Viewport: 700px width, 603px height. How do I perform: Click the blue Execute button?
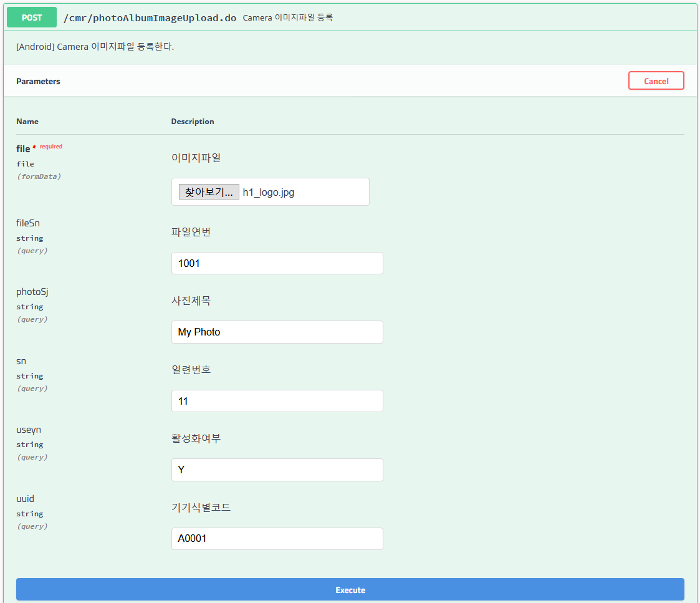point(350,589)
